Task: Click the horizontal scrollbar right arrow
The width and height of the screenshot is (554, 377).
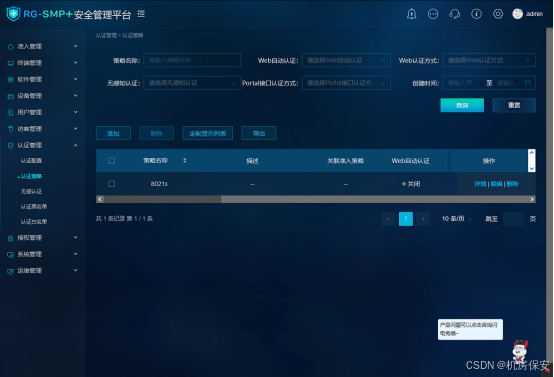Action: (532, 199)
